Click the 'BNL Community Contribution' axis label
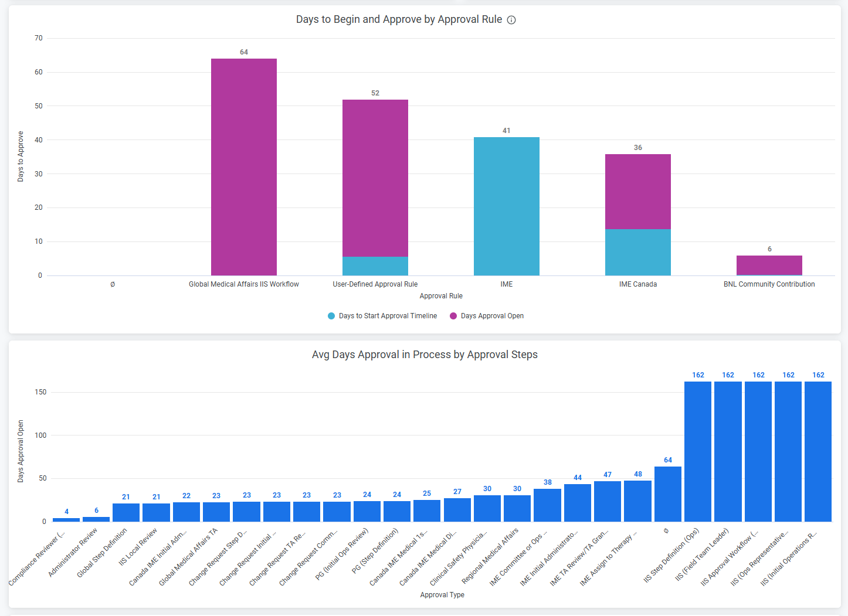 click(x=769, y=284)
